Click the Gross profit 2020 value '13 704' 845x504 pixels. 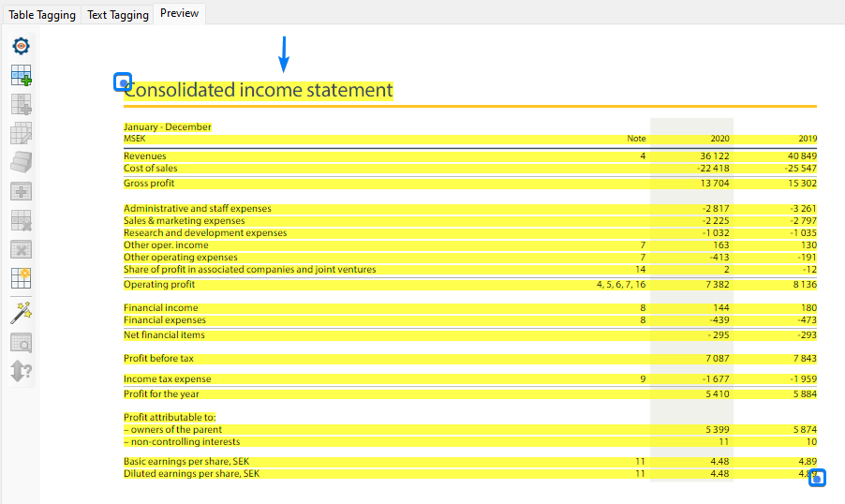(715, 184)
